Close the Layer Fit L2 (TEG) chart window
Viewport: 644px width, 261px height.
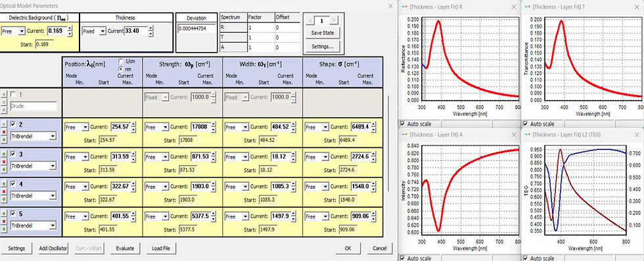pos(636,134)
